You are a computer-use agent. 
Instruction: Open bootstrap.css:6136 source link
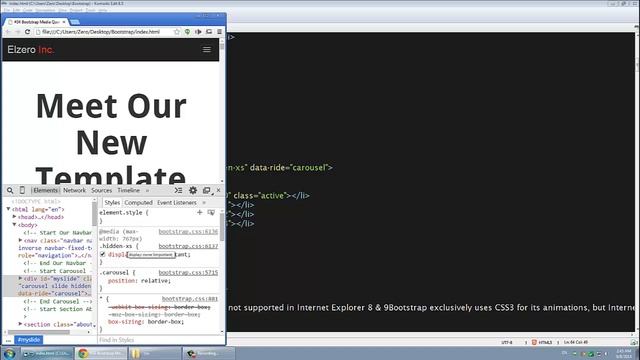pos(188,232)
